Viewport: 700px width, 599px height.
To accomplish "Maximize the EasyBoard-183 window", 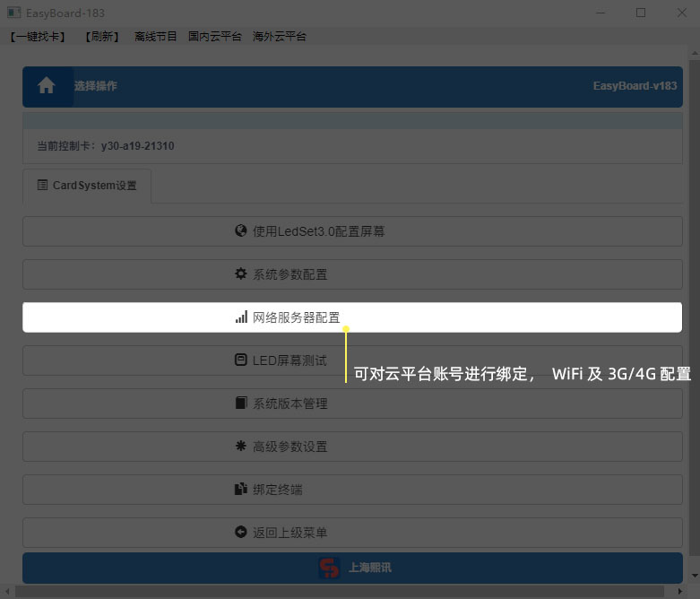I will pyautogui.click(x=641, y=13).
